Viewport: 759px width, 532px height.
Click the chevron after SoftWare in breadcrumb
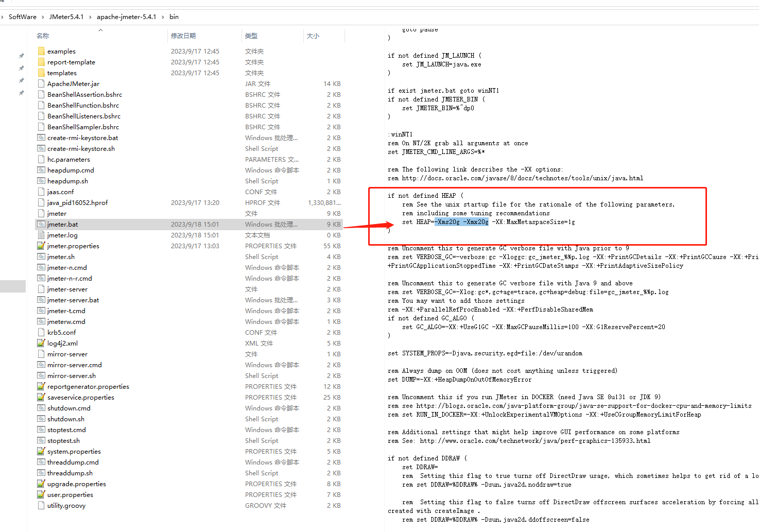tap(43, 17)
